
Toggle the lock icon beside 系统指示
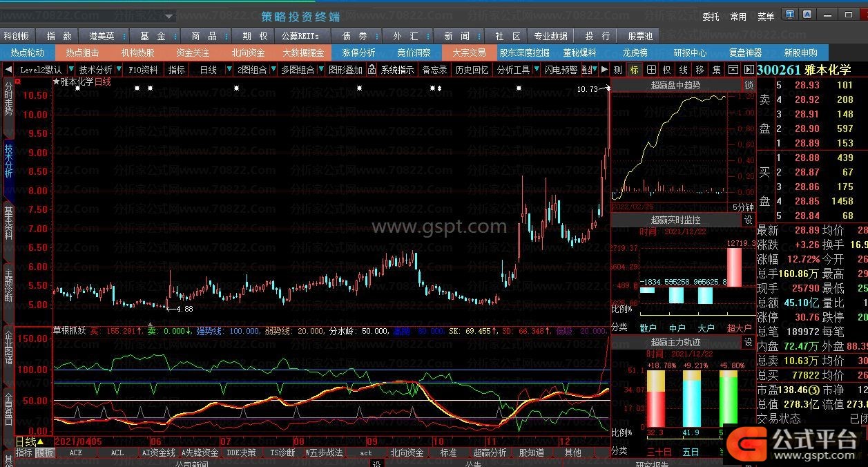[372, 70]
